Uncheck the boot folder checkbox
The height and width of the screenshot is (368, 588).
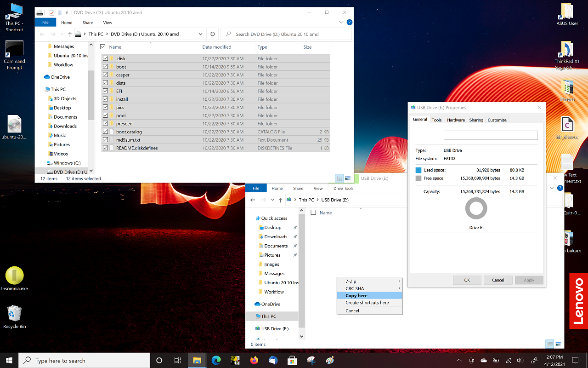tap(106, 67)
